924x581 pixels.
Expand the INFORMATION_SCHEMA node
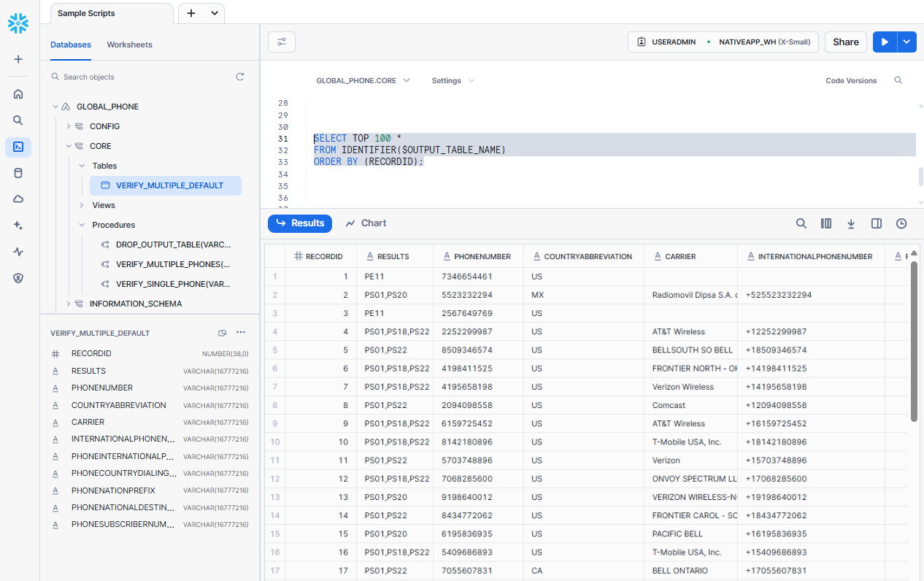[x=68, y=304]
